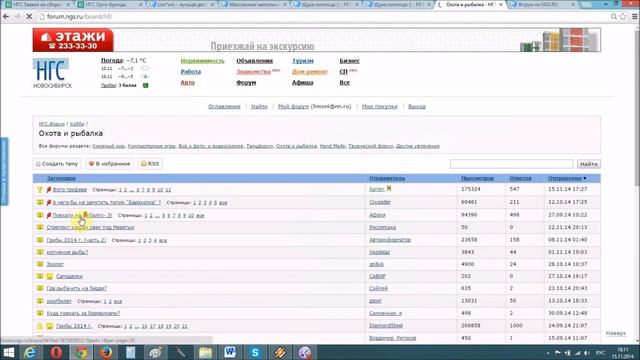This screenshot has width=640, height=360.
Task: Open the Chrome menu icon
Action: click(635, 16)
